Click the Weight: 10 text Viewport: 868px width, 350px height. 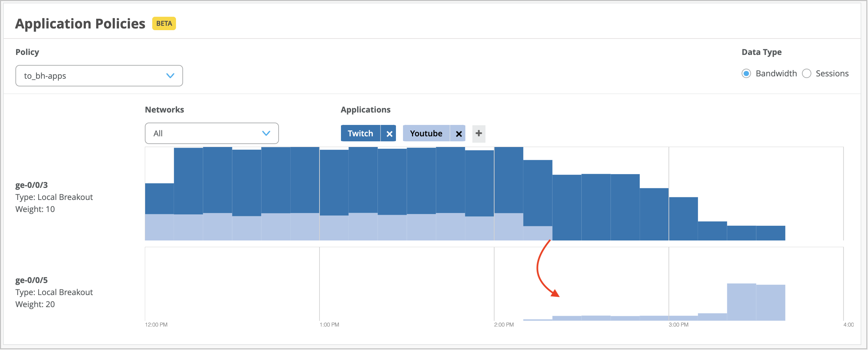[35, 209]
